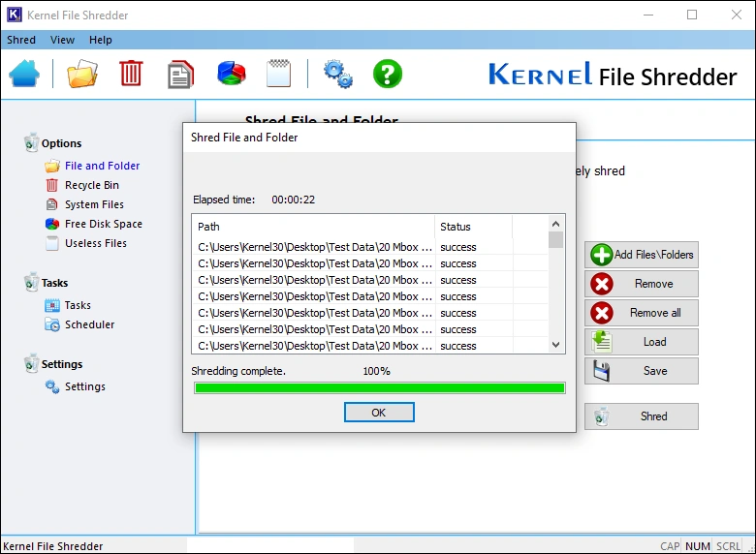Click the Remove all button
This screenshot has height=554, width=756.
click(x=642, y=313)
